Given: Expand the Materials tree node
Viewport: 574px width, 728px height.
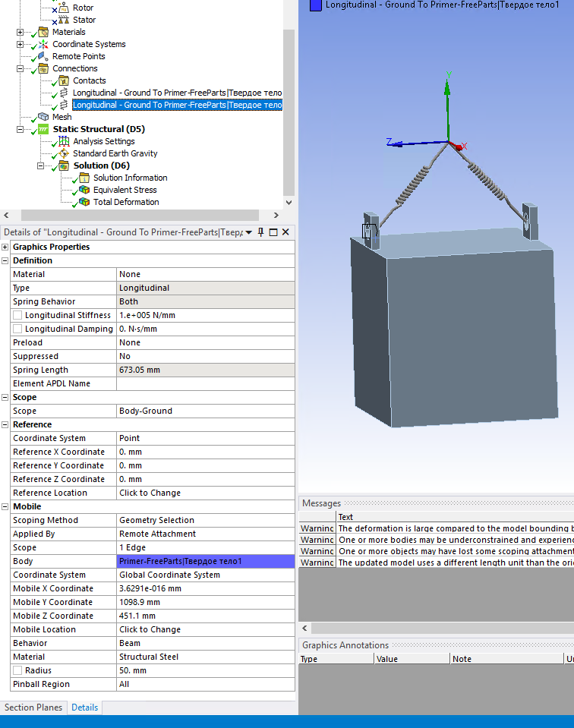Looking at the screenshot, I should (20, 32).
